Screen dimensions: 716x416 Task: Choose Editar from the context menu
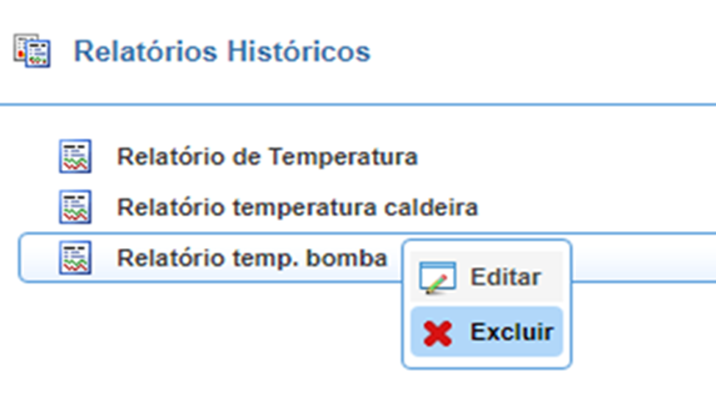pyautogui.click(x=486, y=277)
